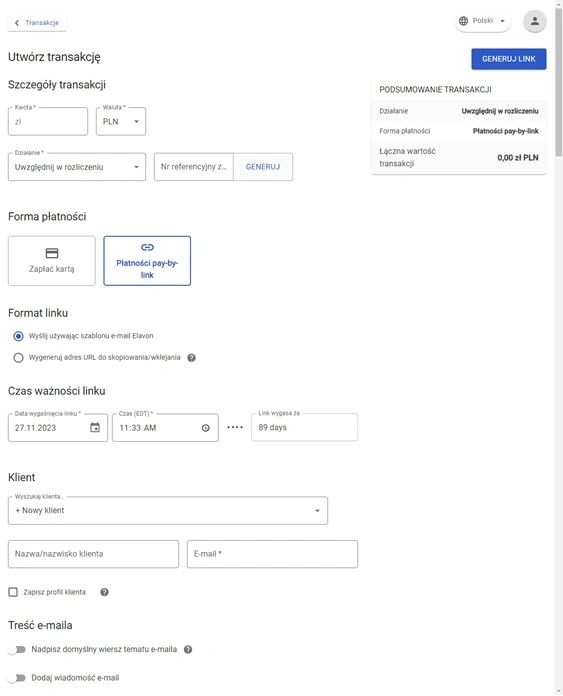This screenshot has width=563, height=696.
Task: Enable Dodaj wiadomość e-mail switch
Action: [x=17, y=678]
